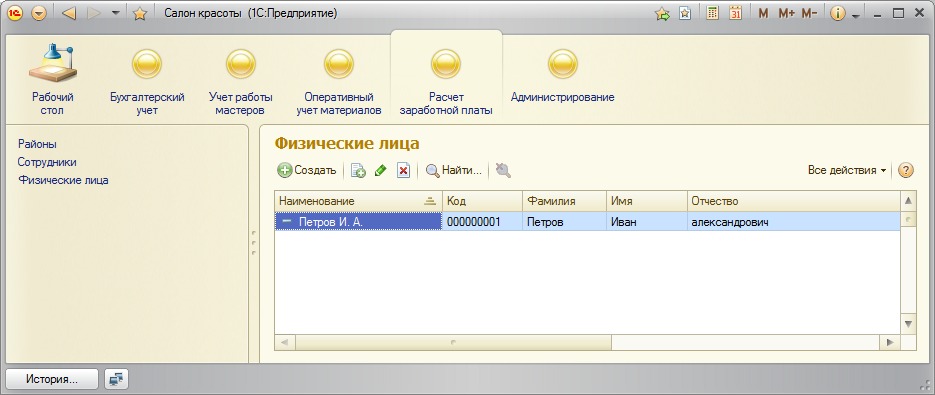Go back with the left arrow
The width and height of the screenshot is (935, 395).
tap(69, 13)
